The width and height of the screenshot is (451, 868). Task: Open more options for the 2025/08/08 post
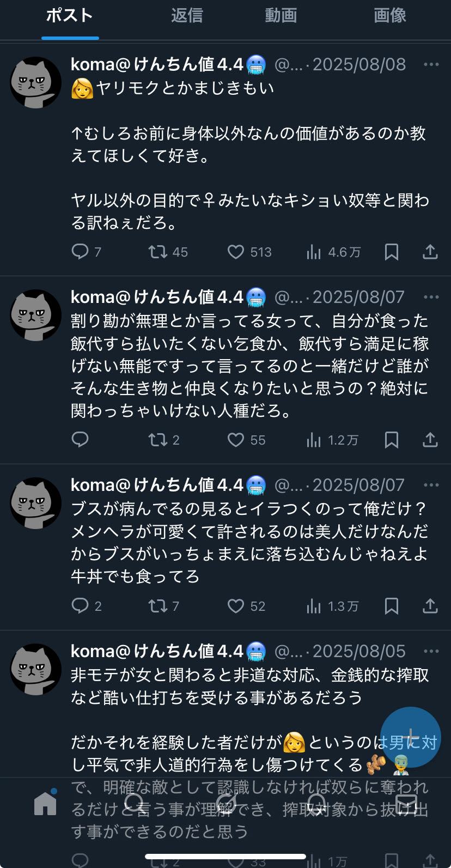pos(431,65)
